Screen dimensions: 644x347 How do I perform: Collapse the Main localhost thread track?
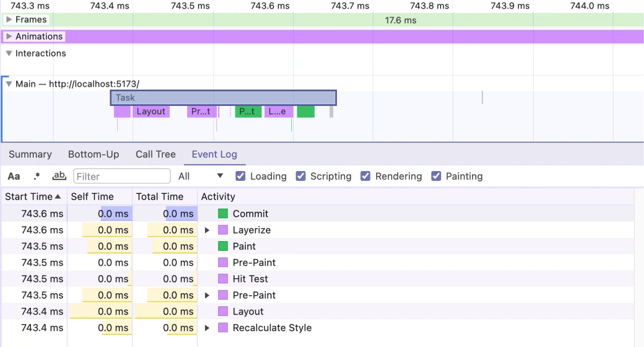[x=9, y=84]
